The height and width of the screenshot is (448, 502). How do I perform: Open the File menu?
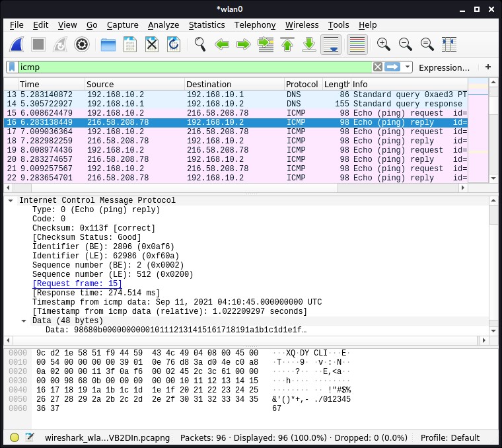(x=17, y=25)
